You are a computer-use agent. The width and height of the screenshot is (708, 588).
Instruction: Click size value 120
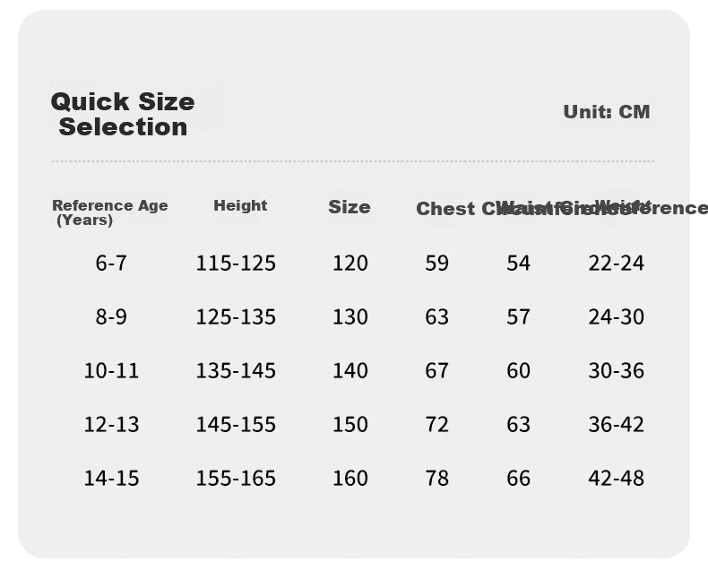350,264
